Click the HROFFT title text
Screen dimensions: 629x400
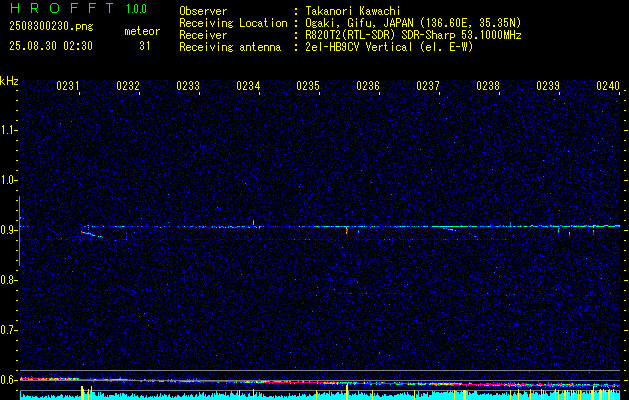(62, 8)
